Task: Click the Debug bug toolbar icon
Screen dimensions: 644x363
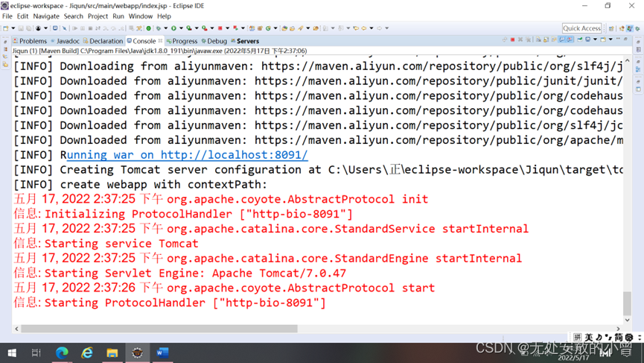Action: 158,28
